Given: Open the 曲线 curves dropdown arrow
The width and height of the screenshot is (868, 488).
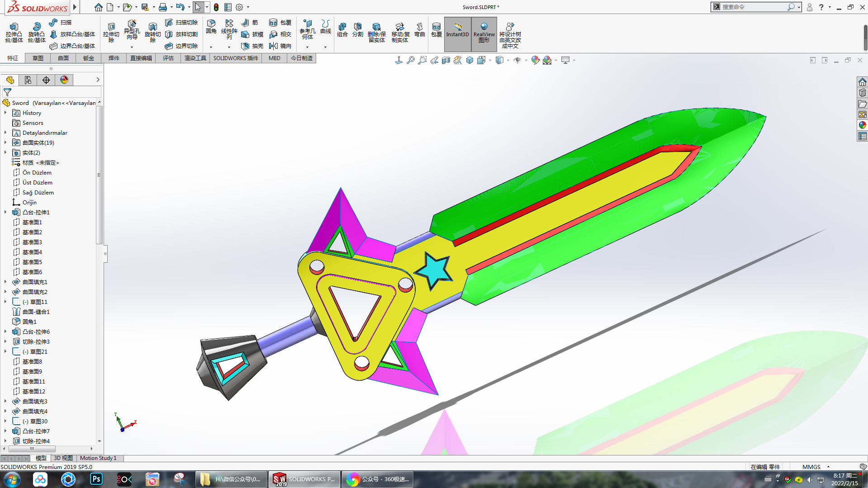Looking at the screenshot, I should click(x=325, y=47).
